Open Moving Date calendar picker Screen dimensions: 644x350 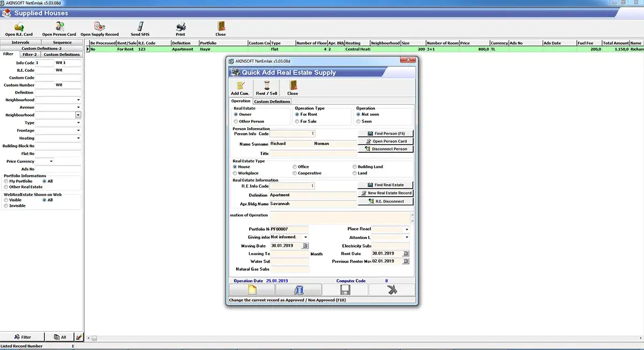(305, 245)
